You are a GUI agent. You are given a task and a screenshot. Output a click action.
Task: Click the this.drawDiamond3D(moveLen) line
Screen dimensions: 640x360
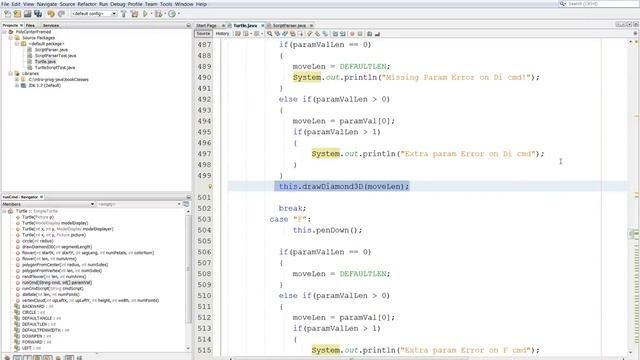[344, 187]
